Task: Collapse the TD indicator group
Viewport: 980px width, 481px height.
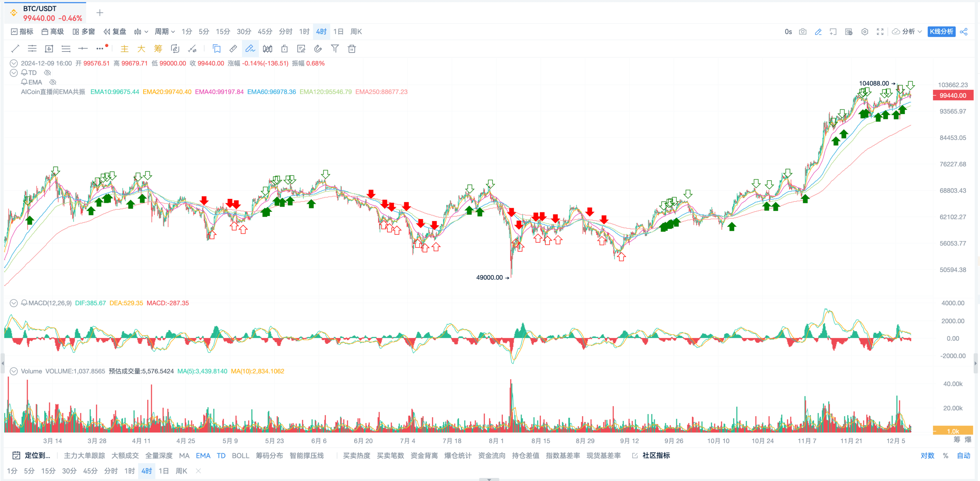Action: pos(14,73)
